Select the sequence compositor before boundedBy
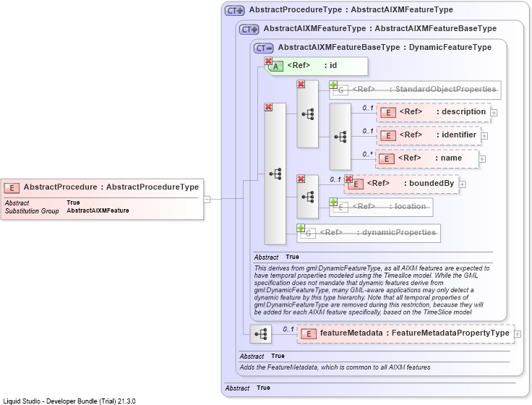532x405 pixels. coord(308,197)
